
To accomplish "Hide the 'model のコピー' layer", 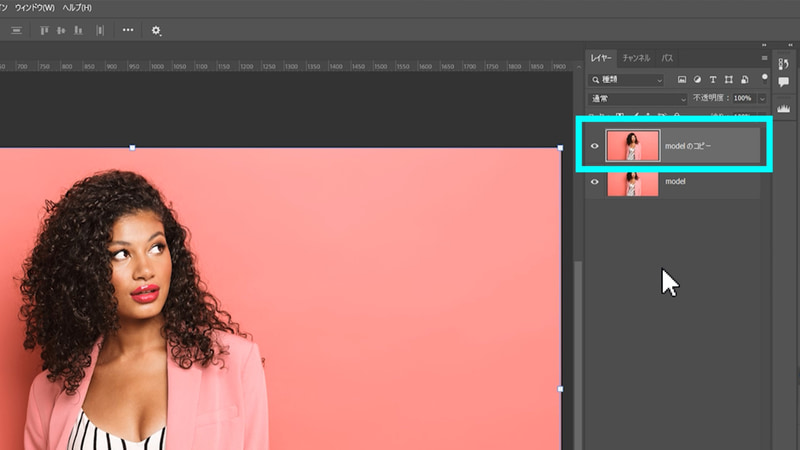I will point(594,146).
